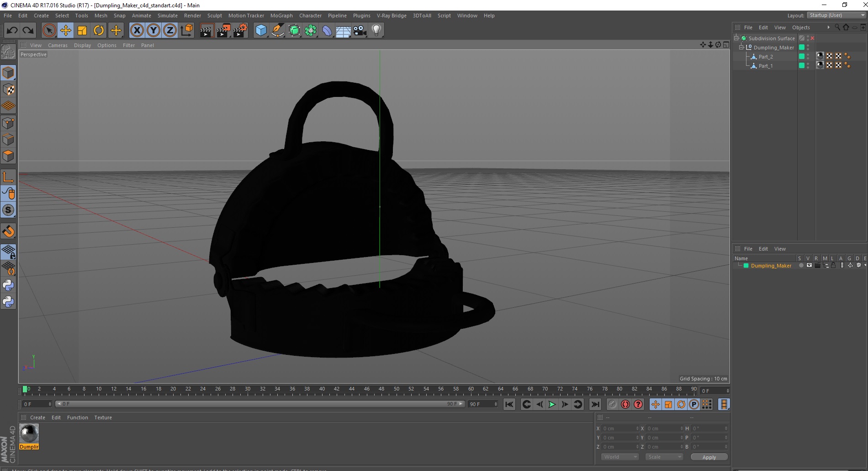Screen dimensions: 868x471
Task: Enable Texture mode in left toolbar
Action: (8, 90)
